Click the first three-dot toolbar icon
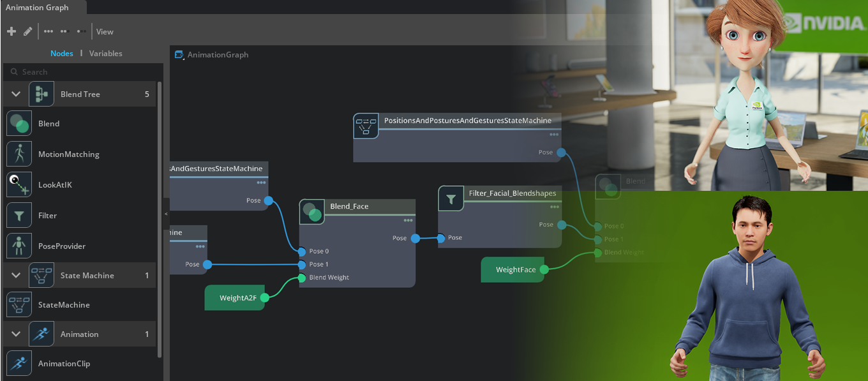Viewport: 868px width, 381px height. tap(49, 31)
